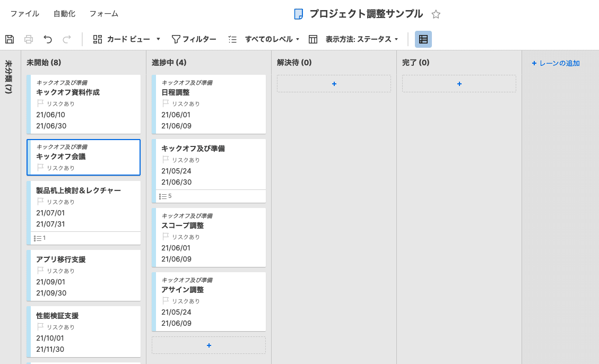Click the undo arrow icon
Viewport: 599px width, 364px height.
(48, 39)
